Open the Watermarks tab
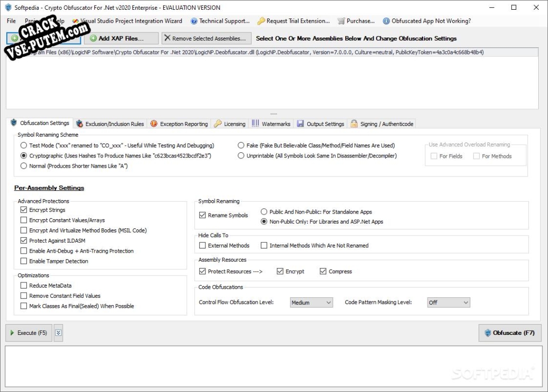The height and width of the screenshot is (392, 548). pyautogui.click(x=272, y=123)
